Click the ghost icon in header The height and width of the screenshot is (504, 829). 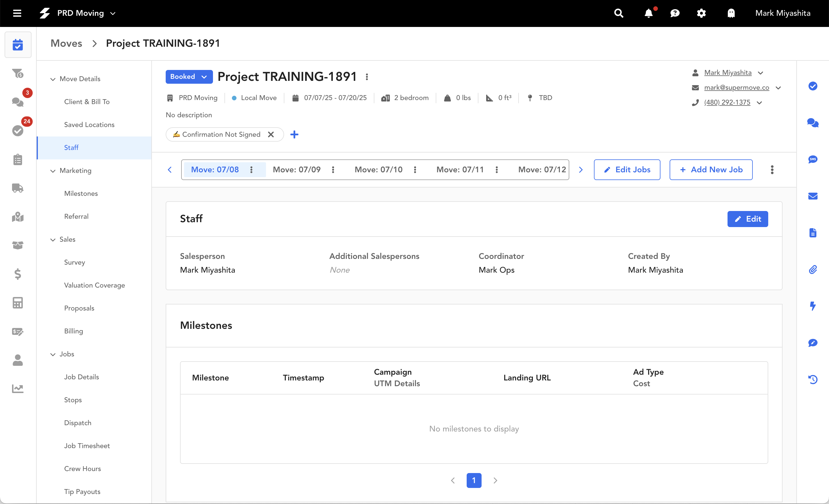pyautogui.click(x=731, y=13)
